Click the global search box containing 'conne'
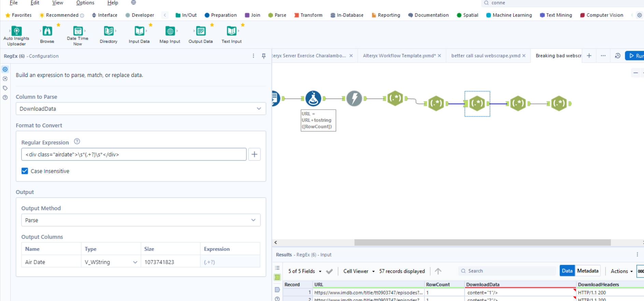The height and width of the screenshot is (301, 644). [x=562, y=3]
